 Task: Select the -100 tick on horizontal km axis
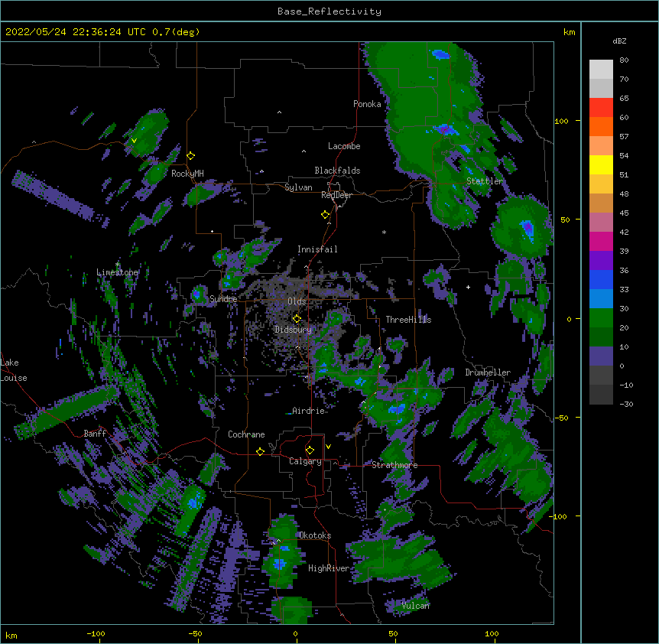[96, 633]
